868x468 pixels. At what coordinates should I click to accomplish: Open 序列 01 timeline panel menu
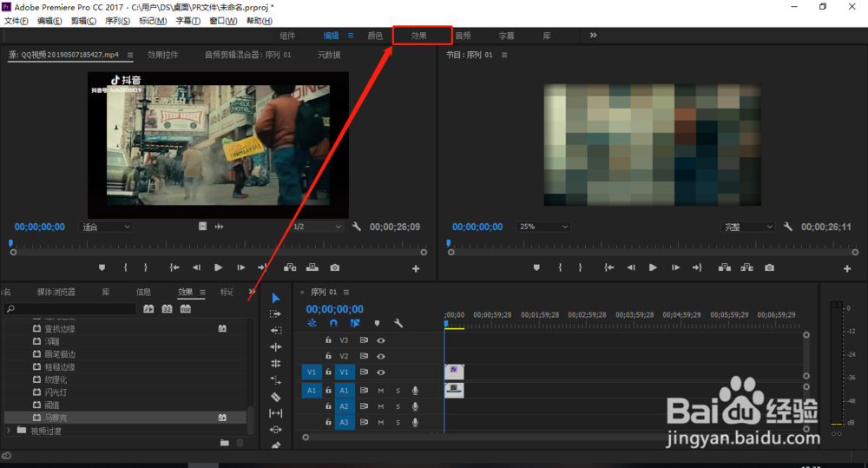coord(346,292)
